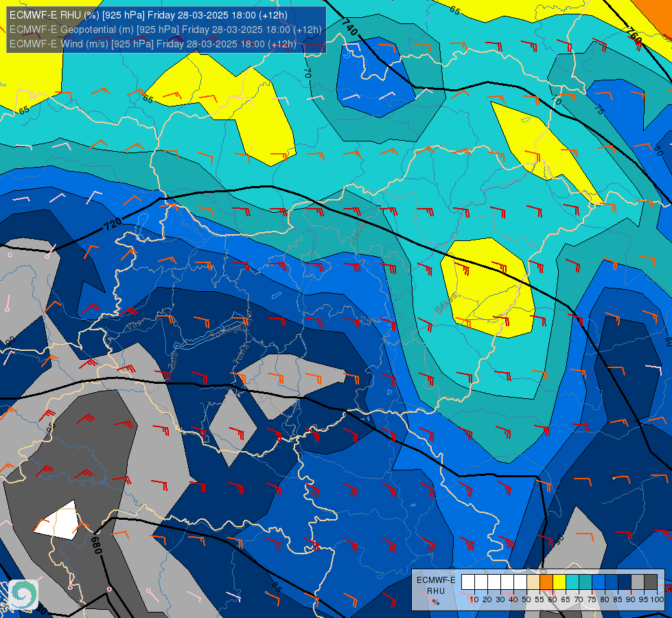
Task: Click the gray diamond-shaped humidity area
Action: point(233,428)
